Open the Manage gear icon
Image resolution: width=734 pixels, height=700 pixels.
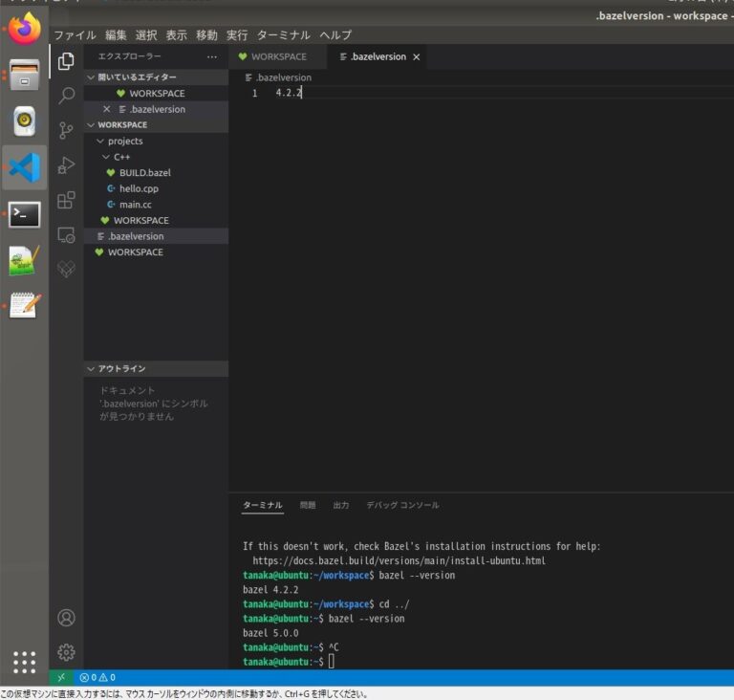click(66, 652)
